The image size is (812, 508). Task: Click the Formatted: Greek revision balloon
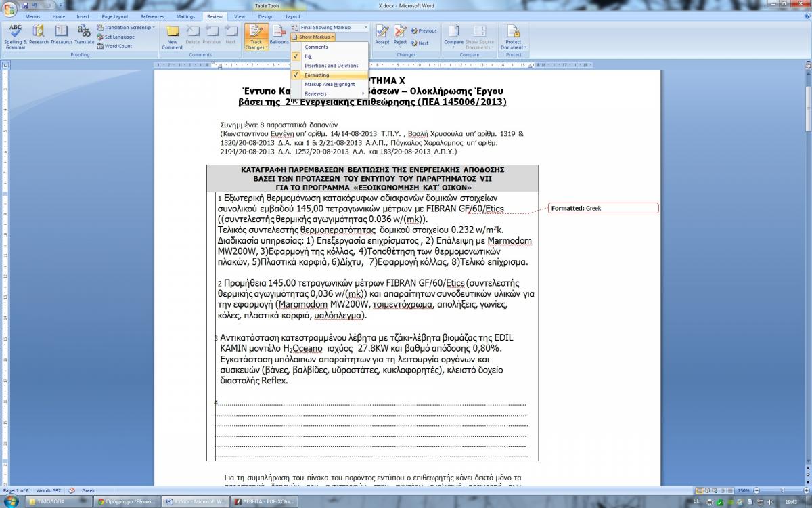(x=603, y=208)
